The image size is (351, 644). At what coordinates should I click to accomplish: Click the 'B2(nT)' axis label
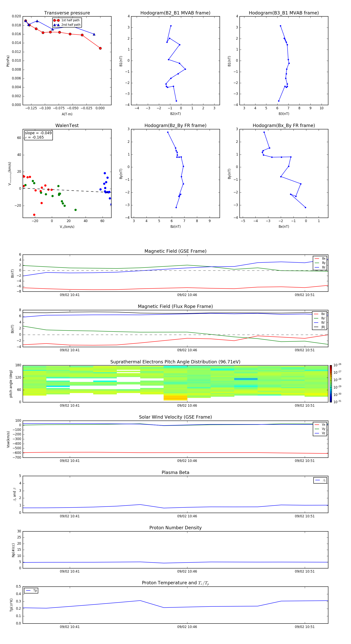tap(175, 114)
